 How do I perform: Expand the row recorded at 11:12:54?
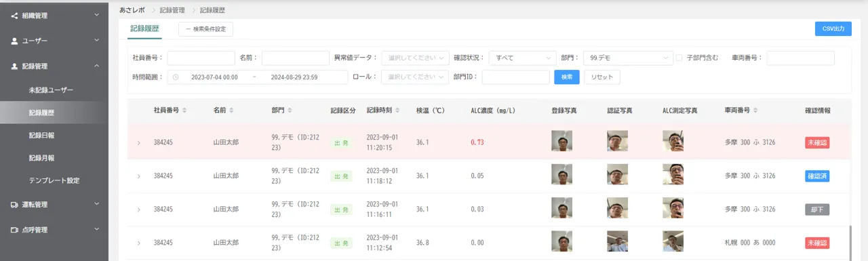click(x=139, y=243)
